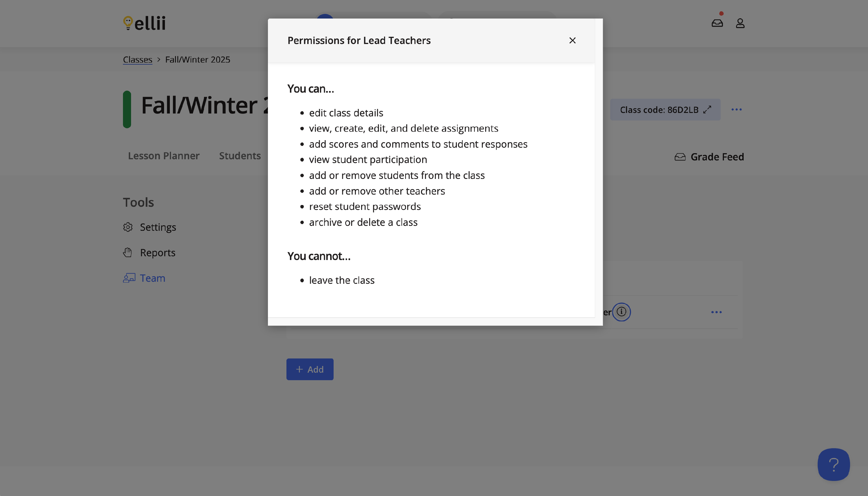Open the Grade Feed link
The width and height of the screenshot is (868, 496).
click(x=717, y=157)
